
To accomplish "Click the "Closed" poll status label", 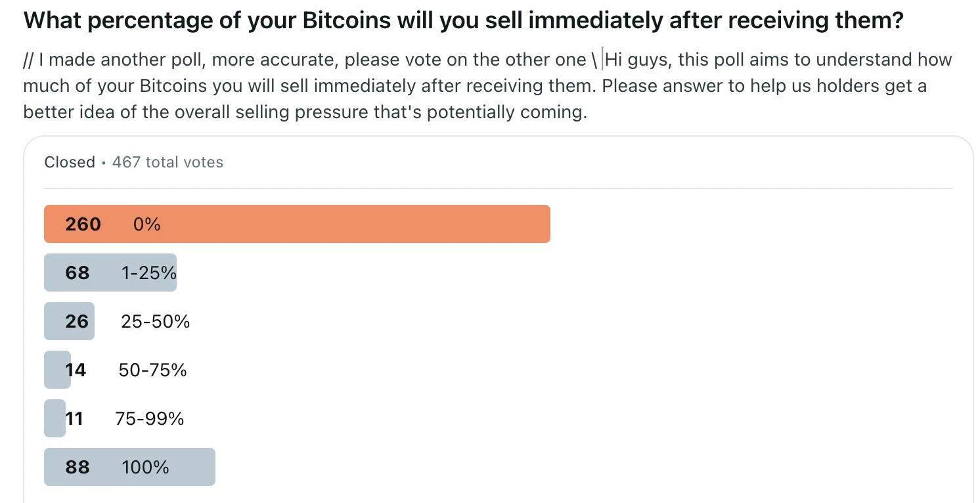I will click(70, 162).
